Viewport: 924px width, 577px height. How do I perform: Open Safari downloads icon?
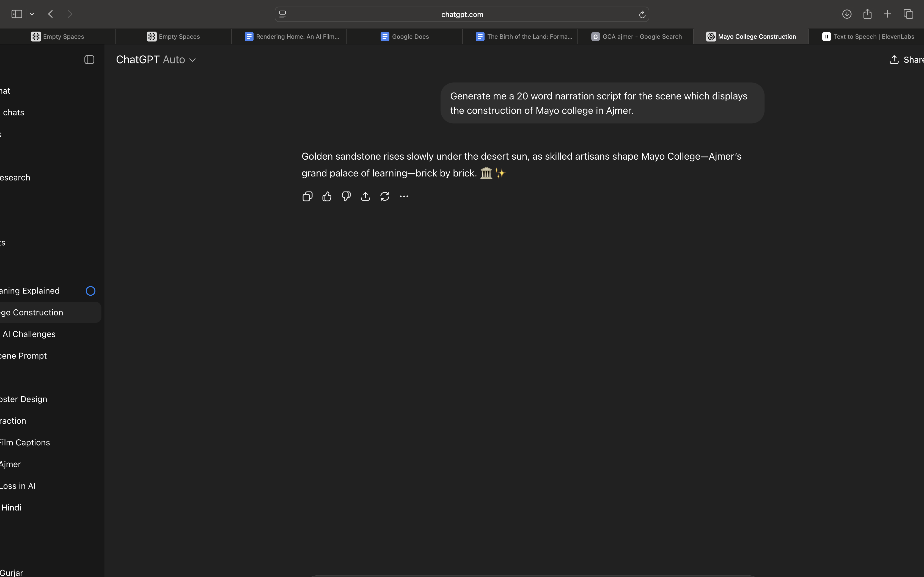click(x=846, y=14)
